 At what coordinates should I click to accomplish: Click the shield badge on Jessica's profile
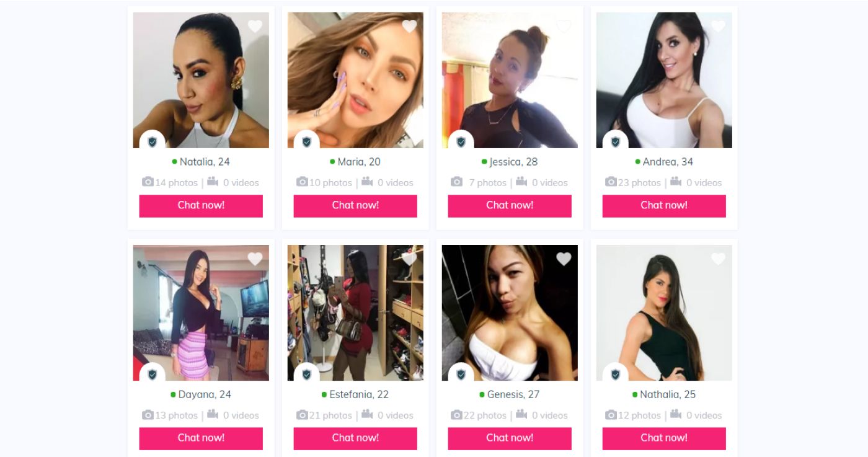tap(461, 142)
